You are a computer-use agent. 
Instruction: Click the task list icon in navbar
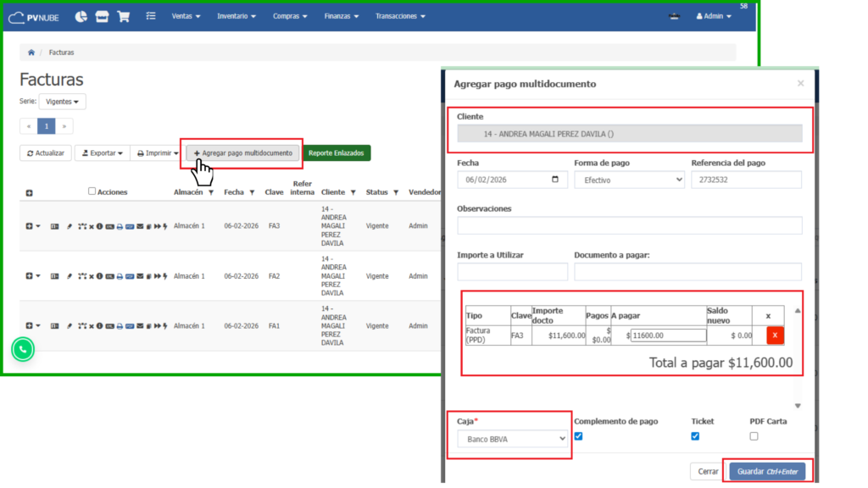tap(151, 16)
